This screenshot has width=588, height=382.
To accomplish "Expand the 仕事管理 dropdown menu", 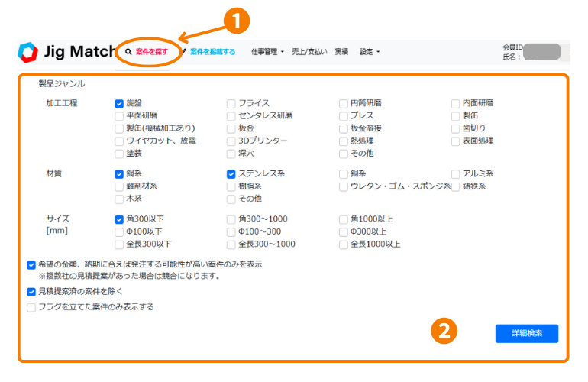I will [x=267, y=52].
